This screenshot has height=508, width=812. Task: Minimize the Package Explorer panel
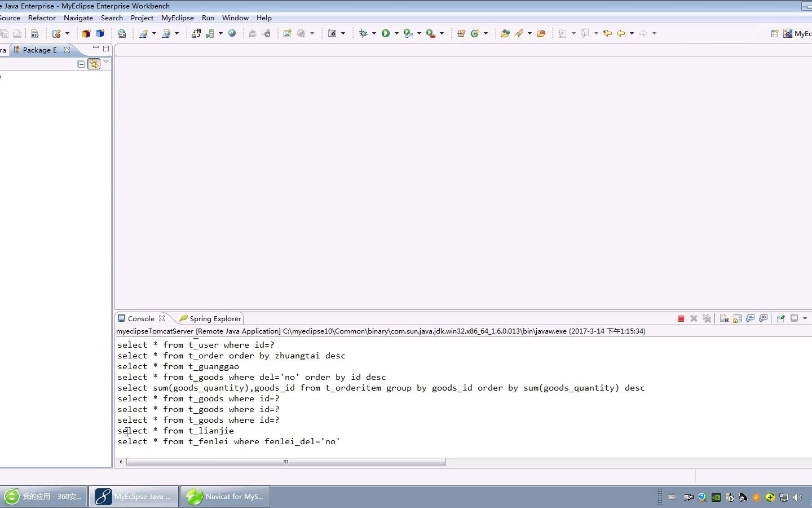click(x=95, y=47)
